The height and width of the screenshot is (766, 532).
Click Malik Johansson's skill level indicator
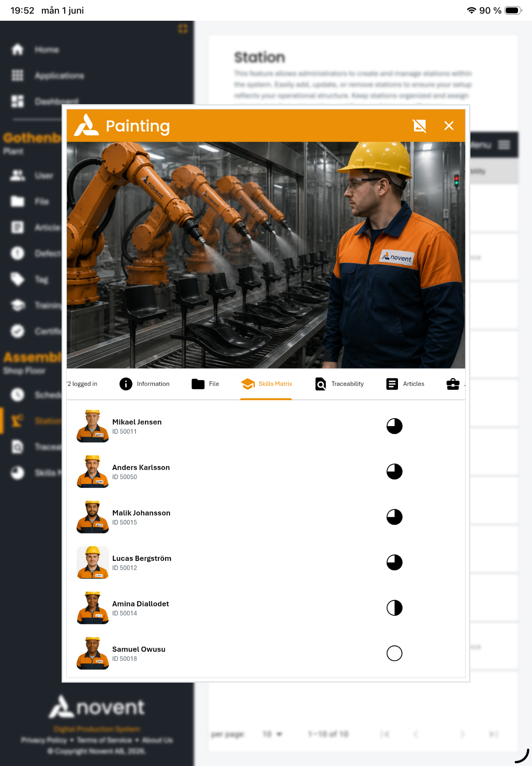394,517
